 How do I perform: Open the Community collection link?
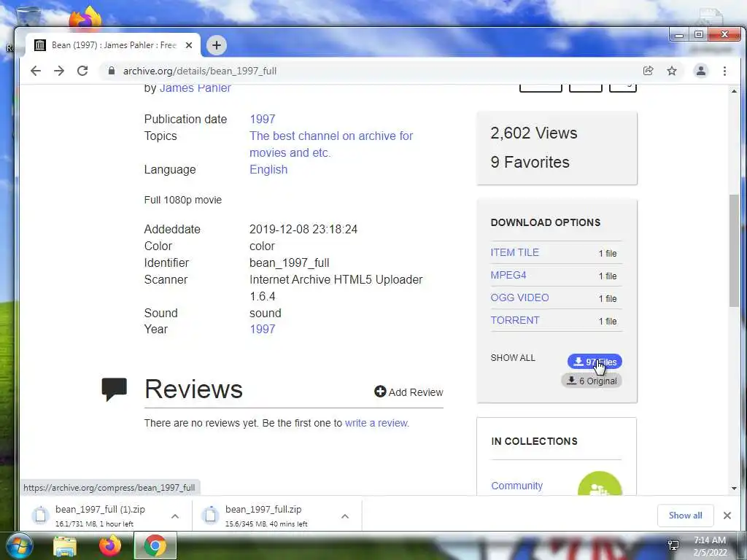(x=517, y=486)
